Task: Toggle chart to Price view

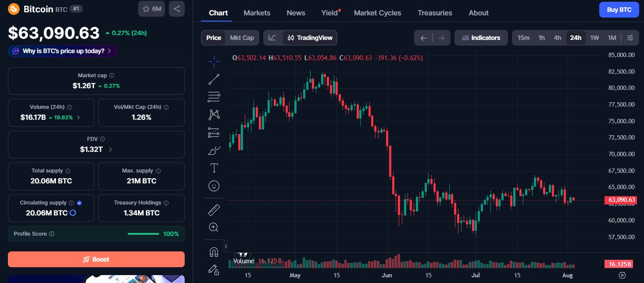Action: click(214, 38)
